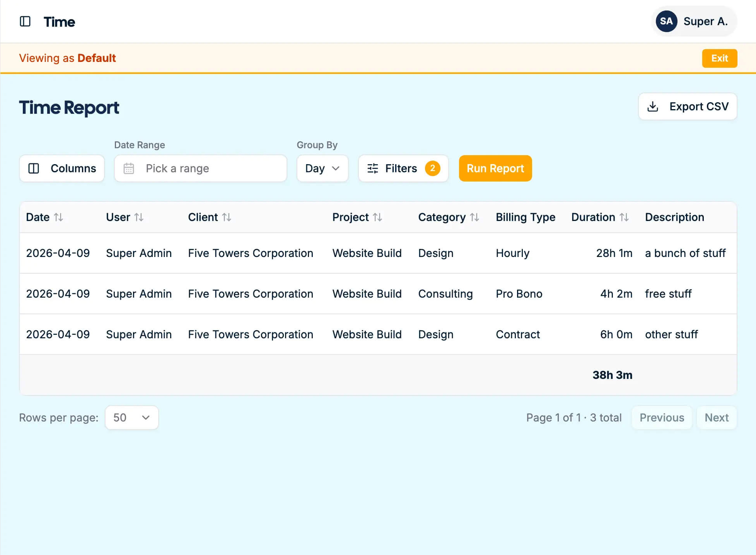Viewport: 756px width, 555px height.
Task: Click Website Build in the Pro Bono row
Action: pyautogui.click(x=367, y=294)
